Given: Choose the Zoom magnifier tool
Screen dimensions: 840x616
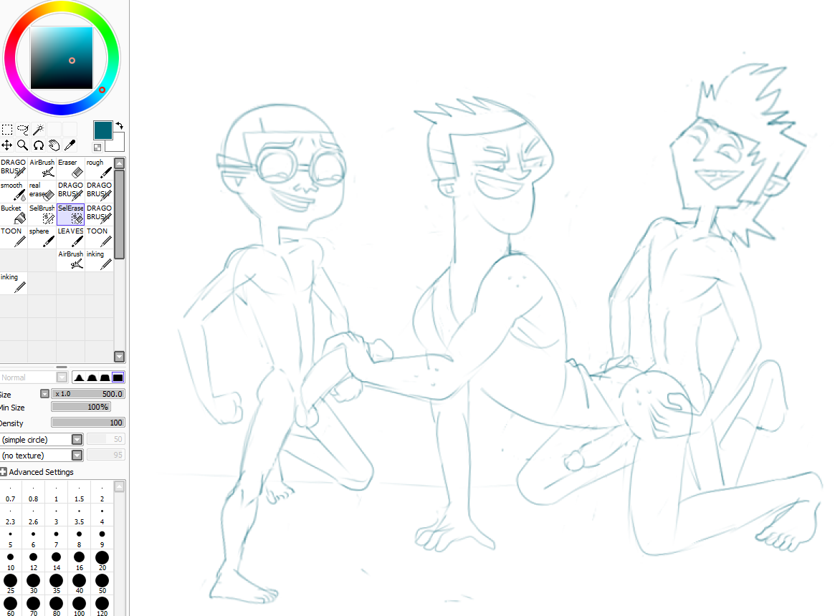Looking at the screenshot, I should pos(23,145).
